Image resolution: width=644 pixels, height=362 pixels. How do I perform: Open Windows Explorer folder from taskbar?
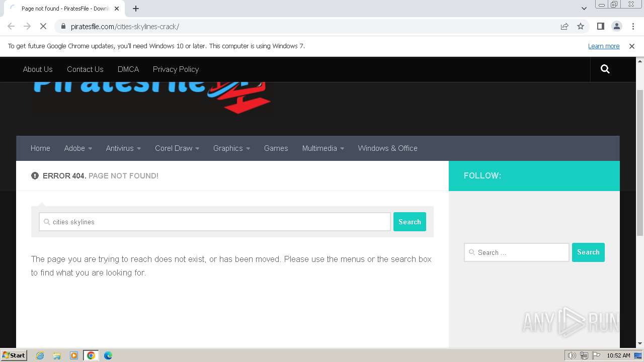[x=57, y=355]
